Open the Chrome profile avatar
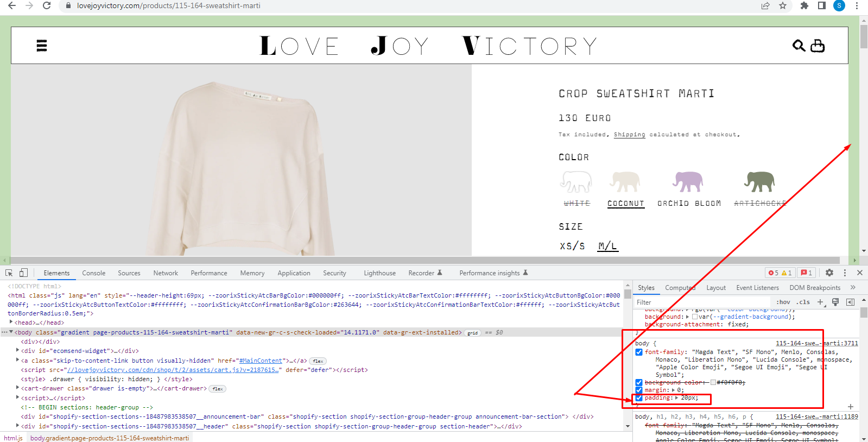Image resolution: width=868 pixels, height=442 pixels. 839,5
